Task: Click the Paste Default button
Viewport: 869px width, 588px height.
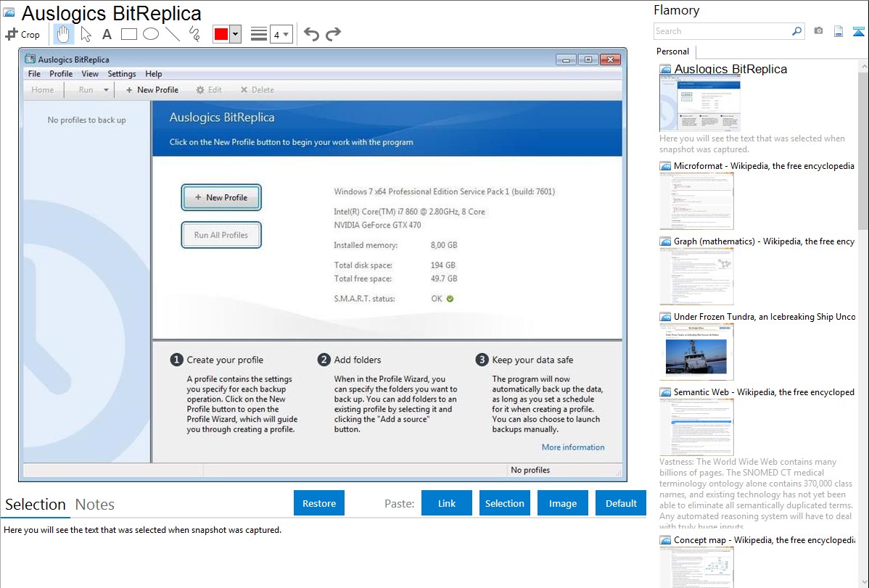Action: (x=621, y=503)
